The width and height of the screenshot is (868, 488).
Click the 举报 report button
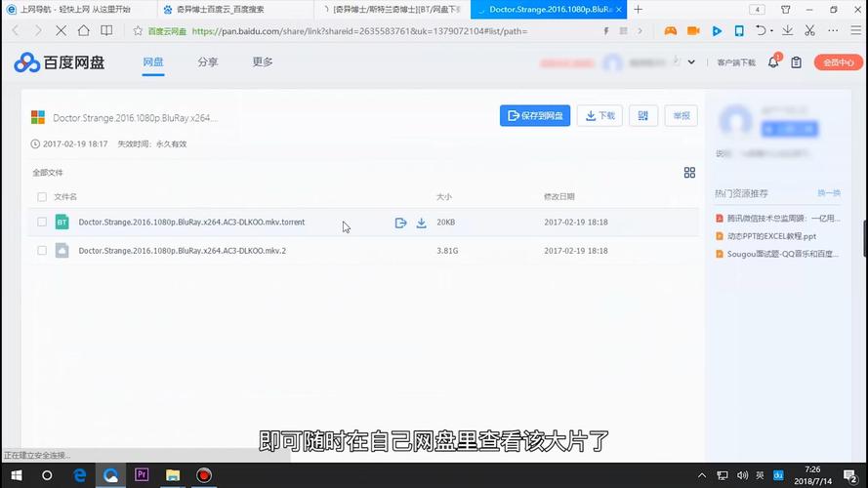click(682, 115)
